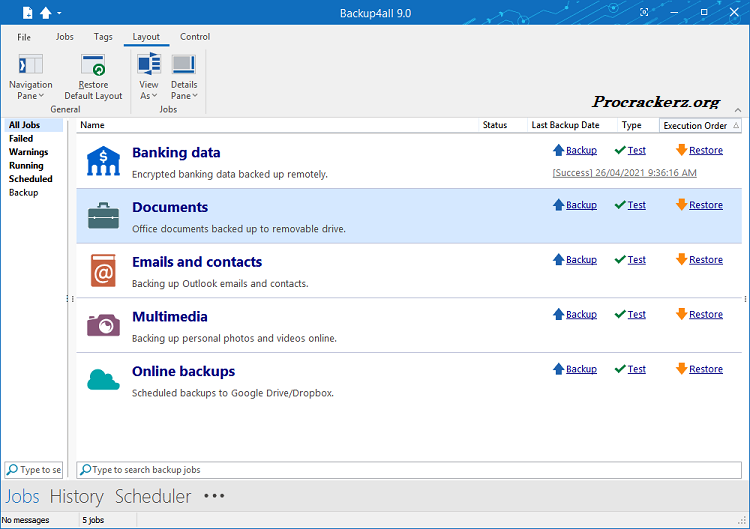Open the Tags ribbon tab
This screenshot has height=529, width=750.
point(103,37)
